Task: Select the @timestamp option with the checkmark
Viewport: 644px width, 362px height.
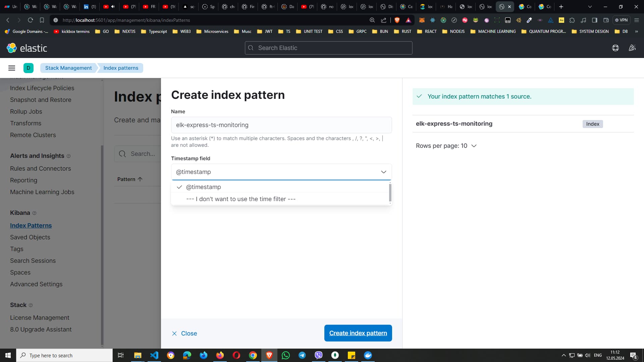Action: point(204,187)
